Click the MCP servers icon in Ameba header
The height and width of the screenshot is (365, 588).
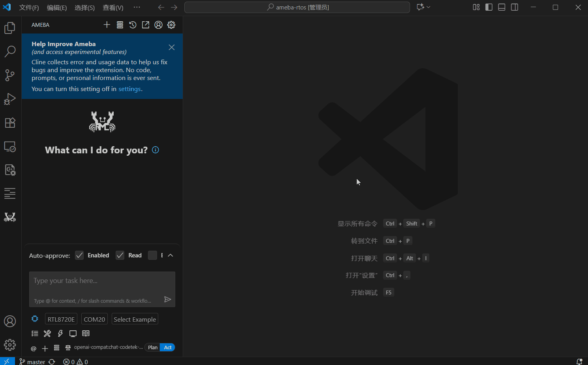click(x=120, y=25)
